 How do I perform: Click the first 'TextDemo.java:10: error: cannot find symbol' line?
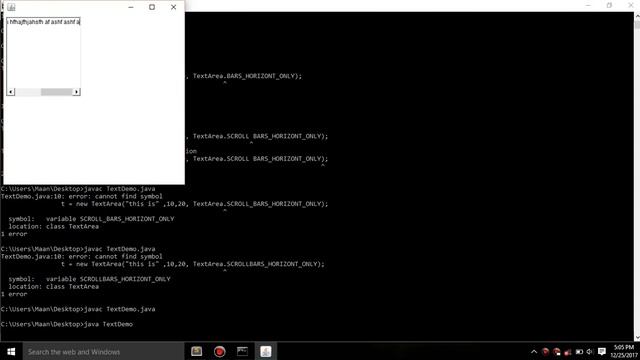pos(82,196)
